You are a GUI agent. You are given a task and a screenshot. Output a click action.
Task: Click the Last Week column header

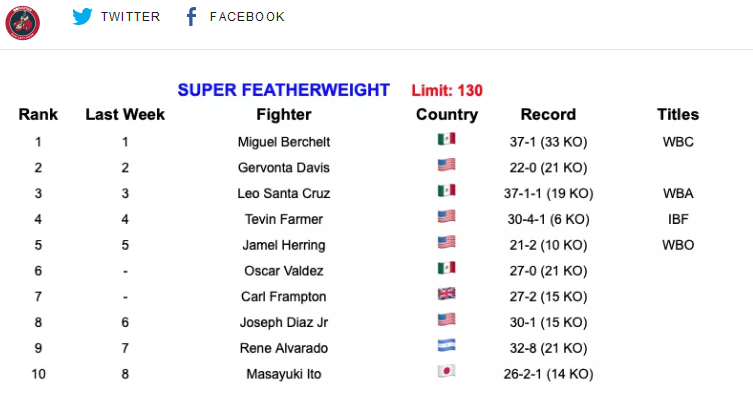point(125,114)
